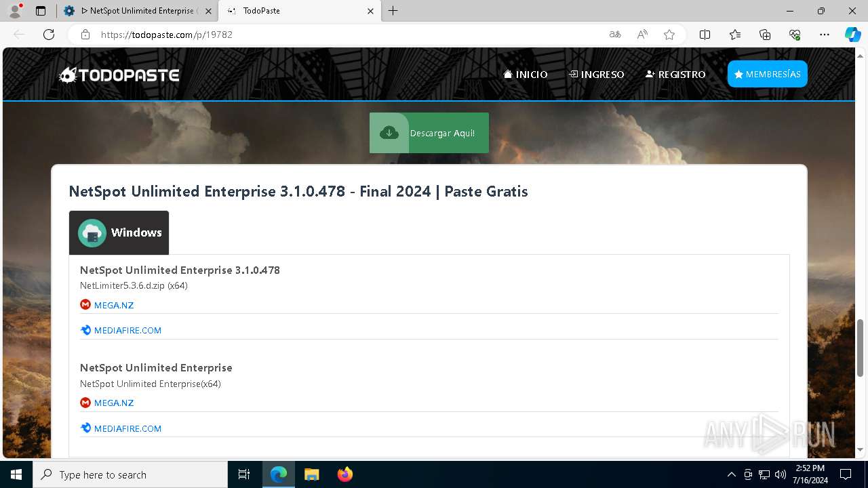Open the Collections icon
Viewport: 868px width, 488px height.
(x=765, y=35)
